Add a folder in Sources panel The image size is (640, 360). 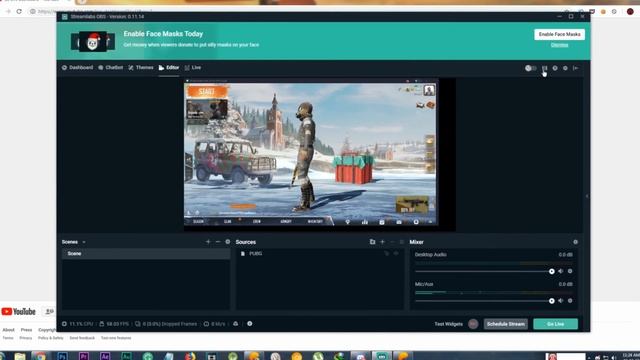pos(372,242)
